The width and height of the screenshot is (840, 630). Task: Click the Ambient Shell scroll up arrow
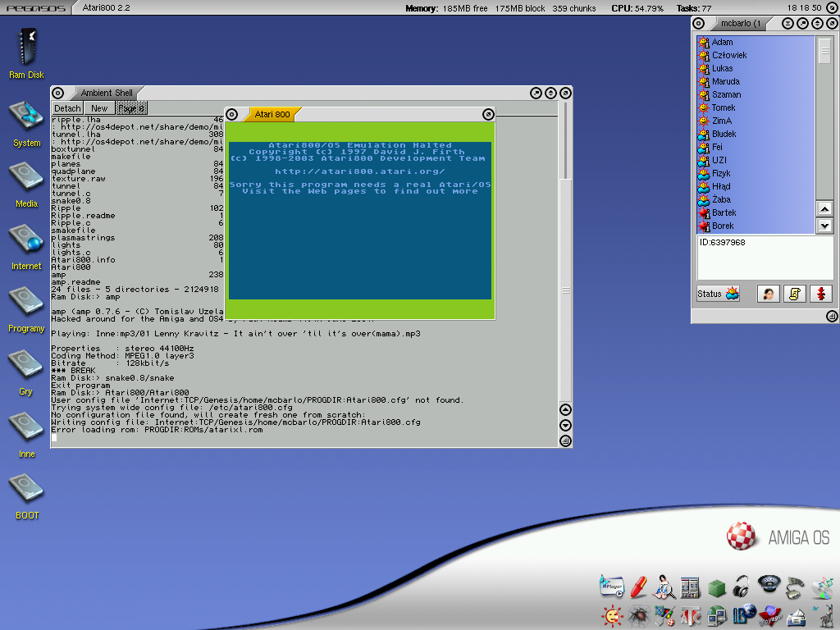(x=565, y=410)
